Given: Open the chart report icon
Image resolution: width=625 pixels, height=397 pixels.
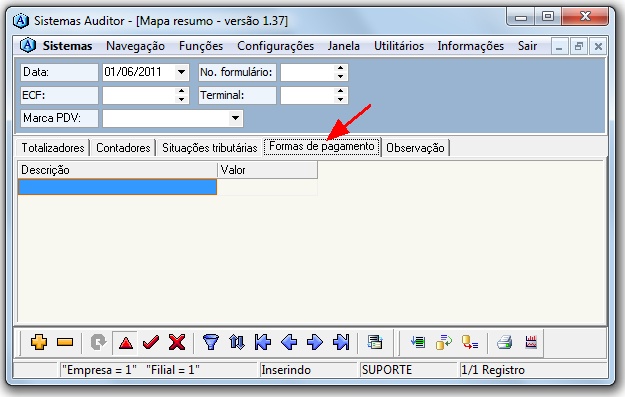Looking at the screenshot, I should click(x=531, y=342).
